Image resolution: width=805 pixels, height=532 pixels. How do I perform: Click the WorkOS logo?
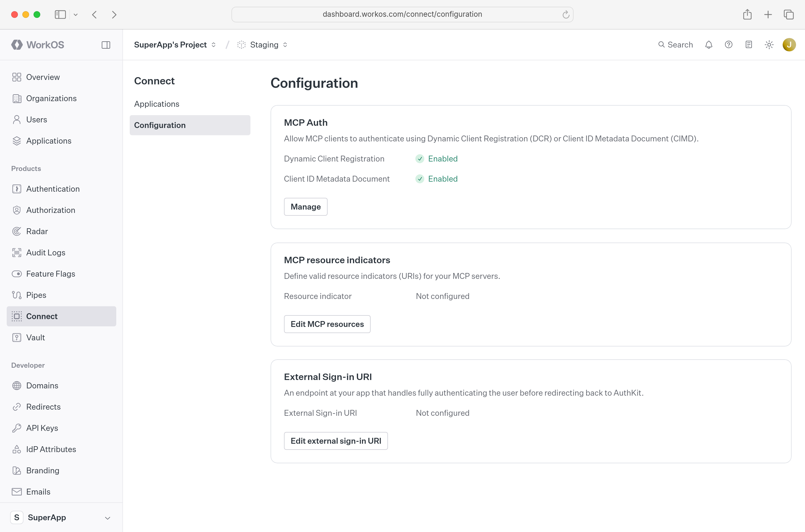(x=38, y=45)
